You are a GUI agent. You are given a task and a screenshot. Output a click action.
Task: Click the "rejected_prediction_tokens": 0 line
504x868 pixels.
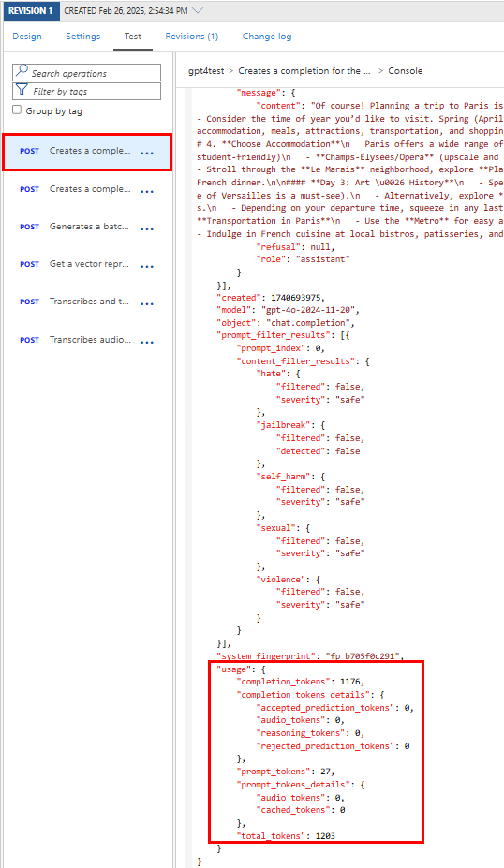333,746
